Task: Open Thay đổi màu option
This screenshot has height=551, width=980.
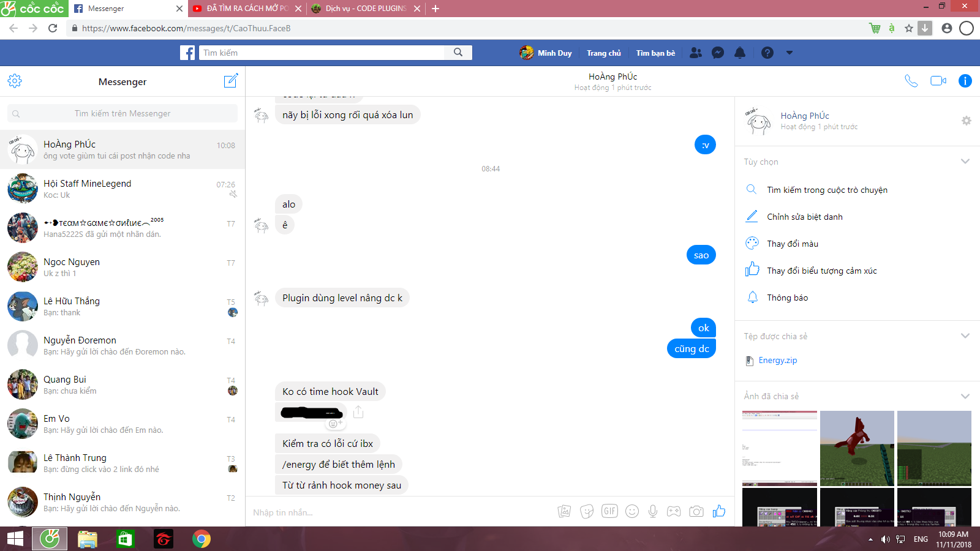Action: point(793,244)
